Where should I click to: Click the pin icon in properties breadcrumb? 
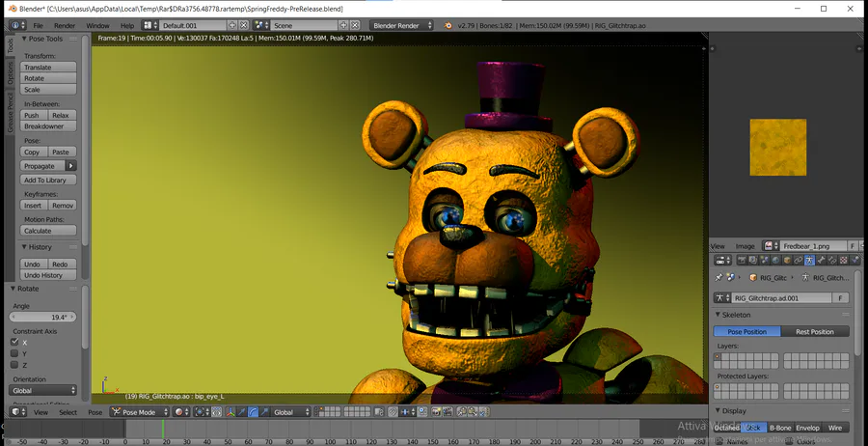719,277
